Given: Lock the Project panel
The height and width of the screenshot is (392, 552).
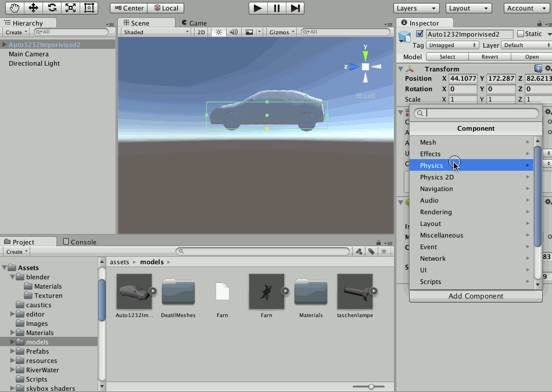Looking at the screenshot, I should [x=378, y=242].
